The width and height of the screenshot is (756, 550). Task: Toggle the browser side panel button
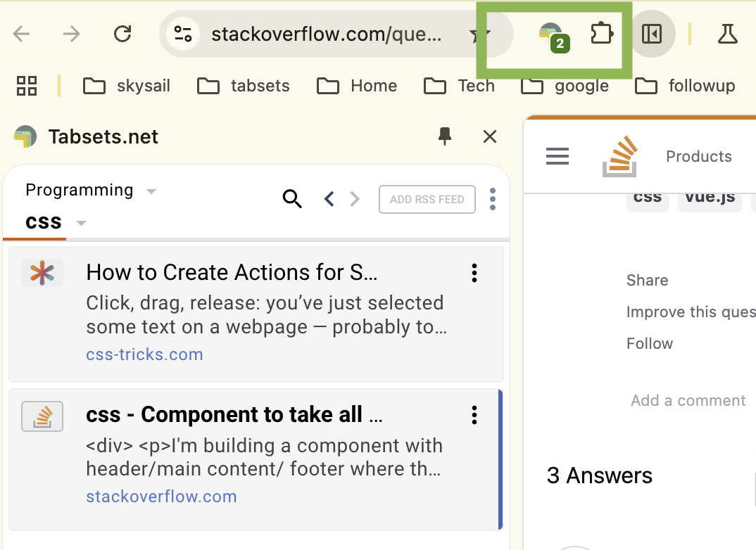(x=652, y=34)
